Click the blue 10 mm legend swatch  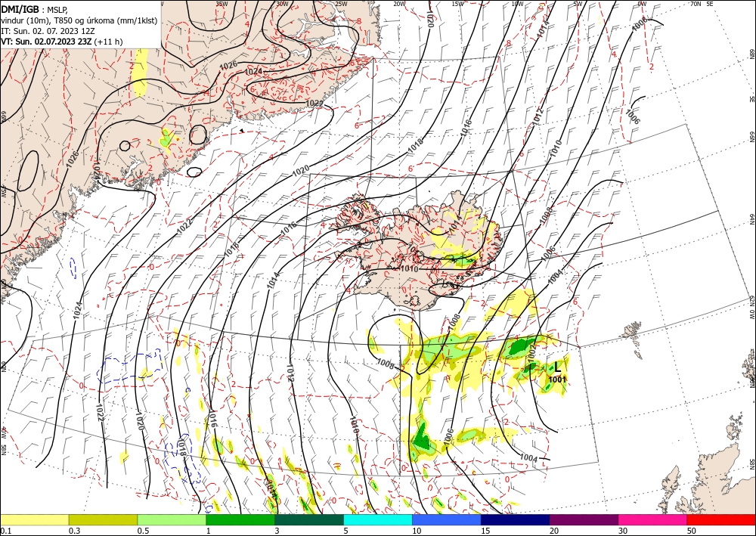(447, 519)
